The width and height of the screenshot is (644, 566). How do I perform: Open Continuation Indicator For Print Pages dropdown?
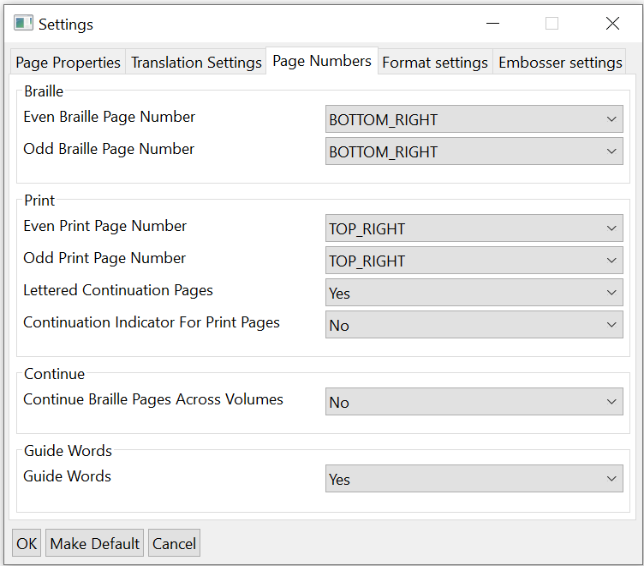pyautogui.click(x=474, y=325)
